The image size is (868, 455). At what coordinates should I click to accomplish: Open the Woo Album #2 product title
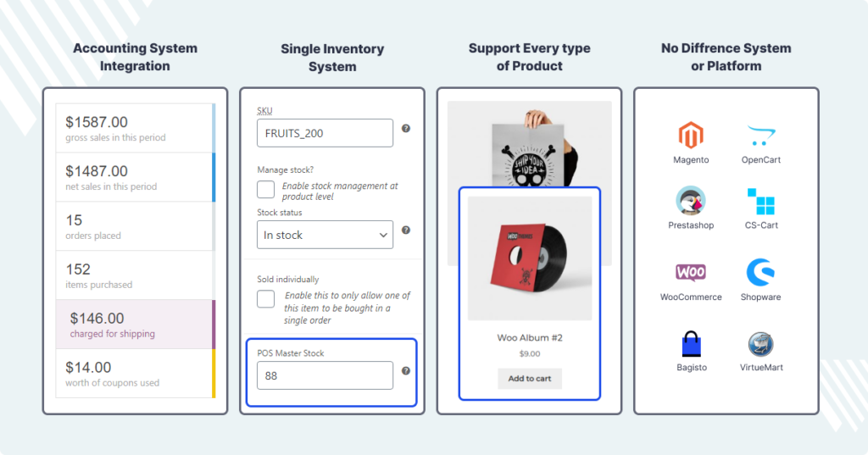(x=530, y=338)
